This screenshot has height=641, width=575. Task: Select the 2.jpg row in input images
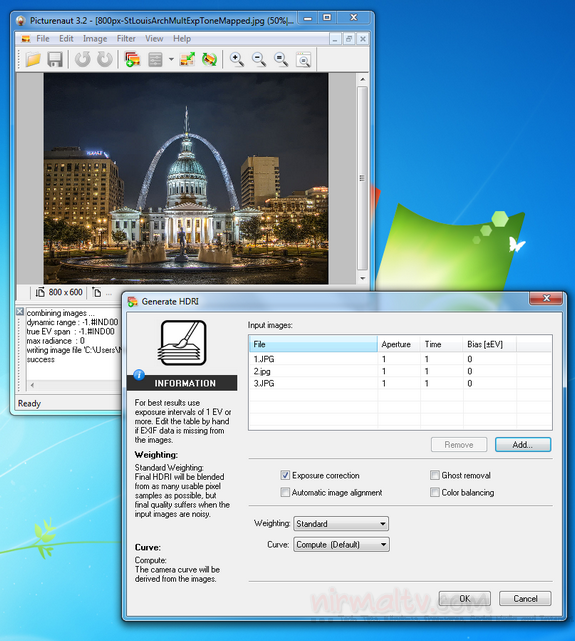[400, 371]
